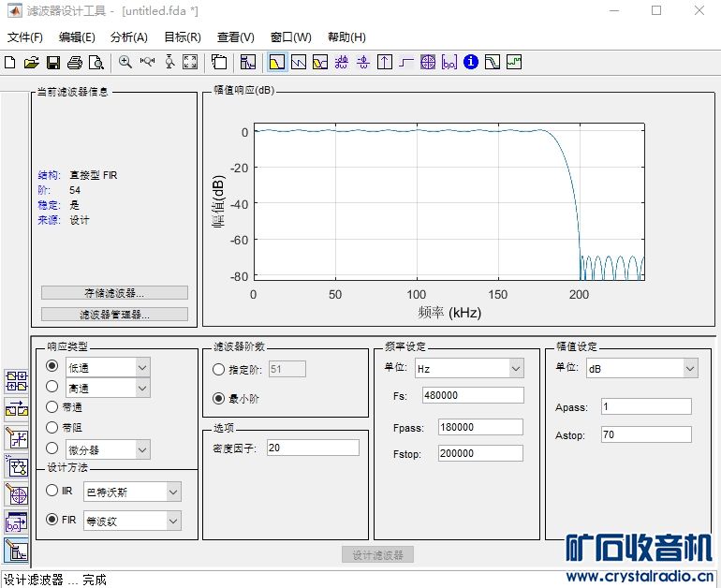
Task: Open the 帮助(H) menu
Action: click(346, 37)
